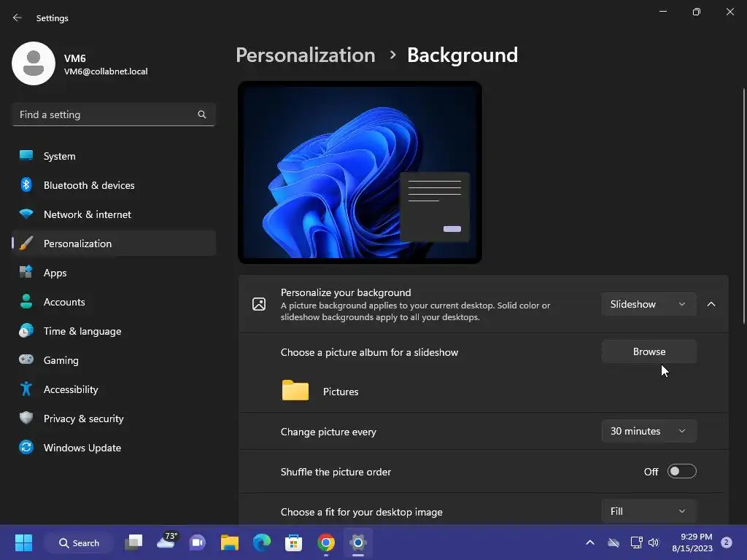747x560 pixels.
Task: Select the Pictures album label
Action: click(341, 392)
